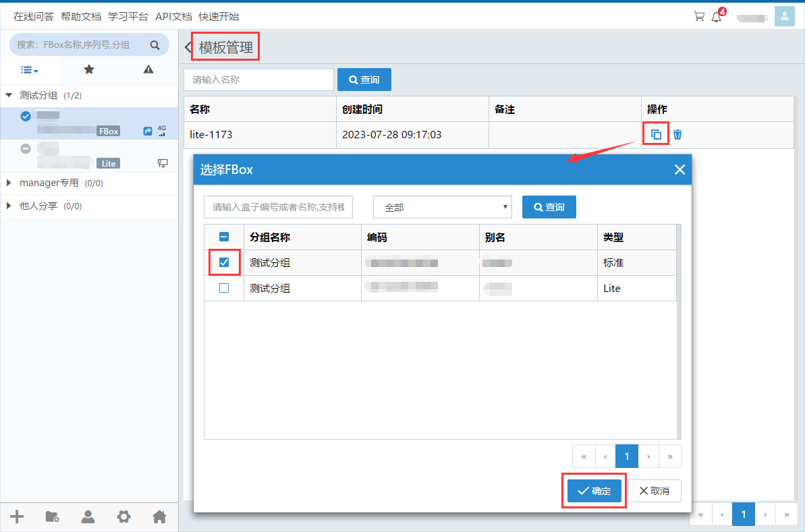805x532 pixels.
Task: Expand the 他人分享 group
Action: [9, 206]
